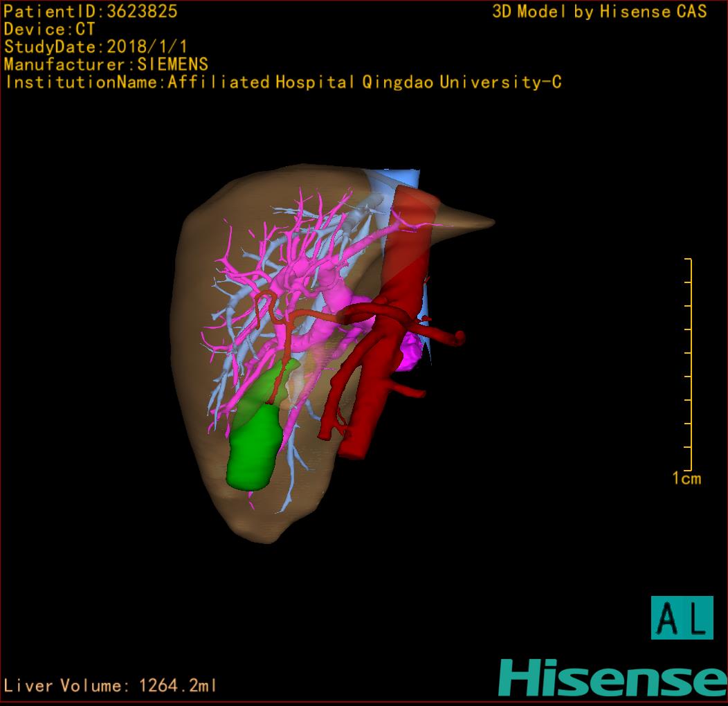Click the Liver Volume: 1264.2ml readout
This screenshot has height=706, width=728.
[x=111, y=686]
